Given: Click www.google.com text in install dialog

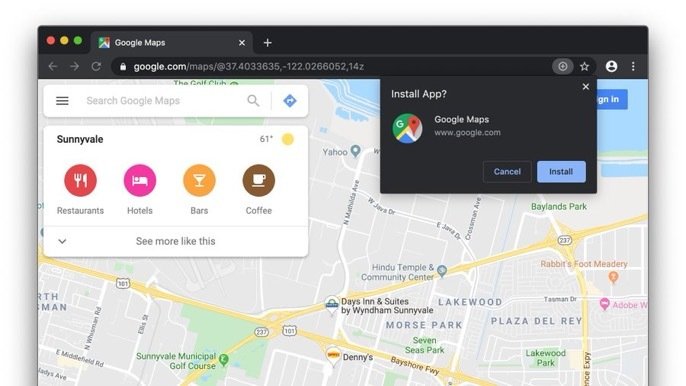Looking at the screenshot, I should (467, 133).
